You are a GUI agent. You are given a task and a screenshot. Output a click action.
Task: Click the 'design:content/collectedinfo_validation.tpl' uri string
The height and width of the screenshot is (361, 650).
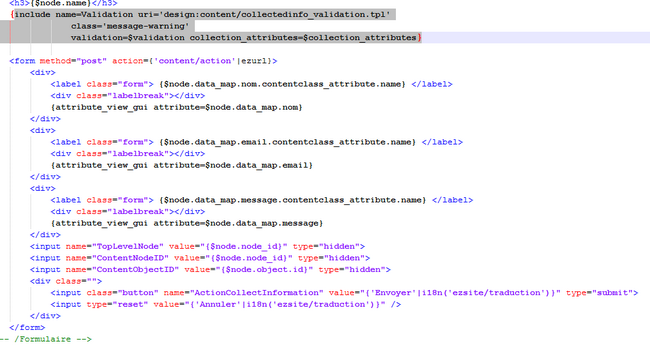[274, 15]
